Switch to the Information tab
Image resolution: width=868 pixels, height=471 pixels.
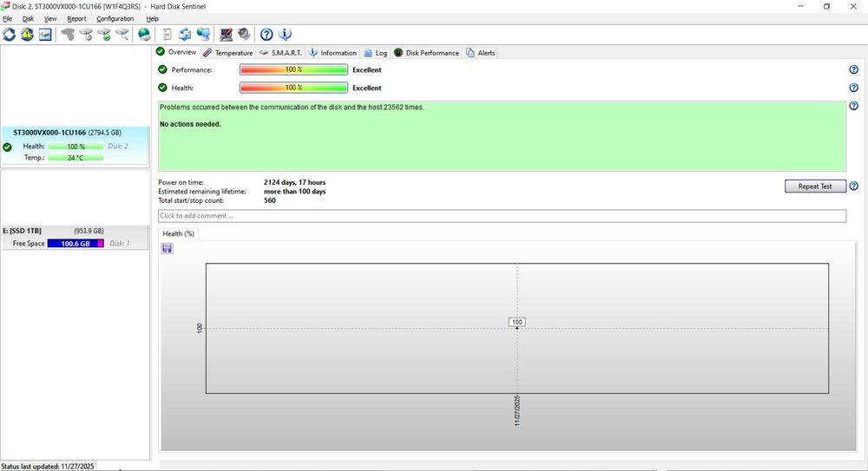(x=332, y=53)
